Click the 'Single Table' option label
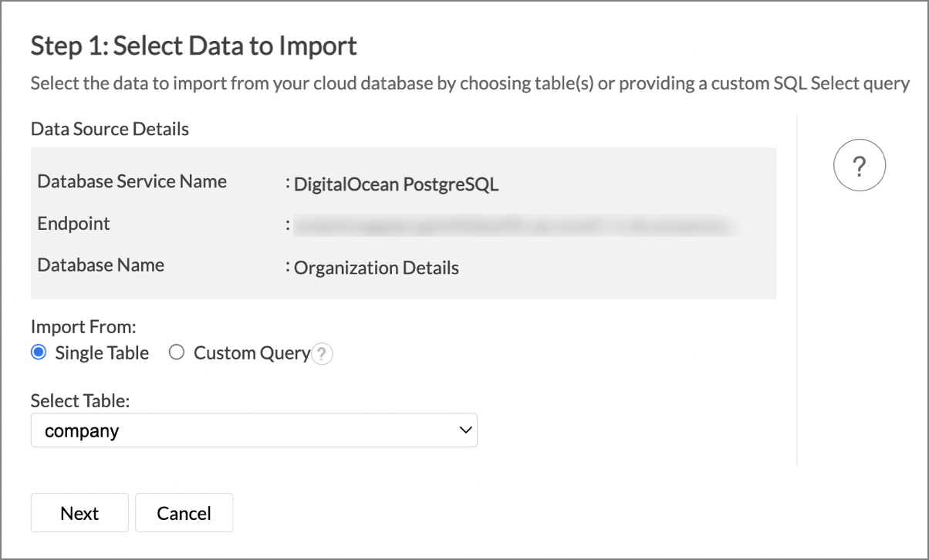The width and height of the screenshot is (929, 560). 102,353
